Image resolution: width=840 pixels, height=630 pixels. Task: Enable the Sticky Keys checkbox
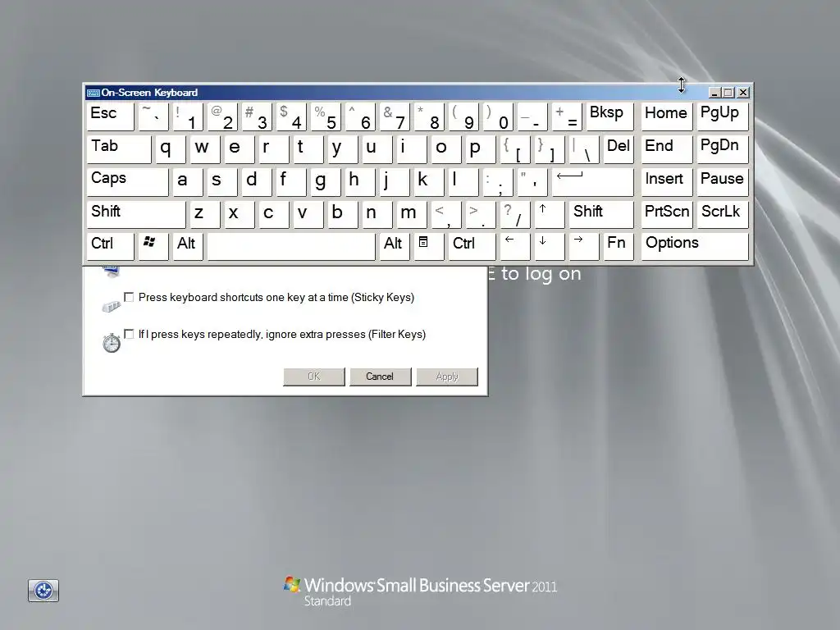tap(129, 297)
